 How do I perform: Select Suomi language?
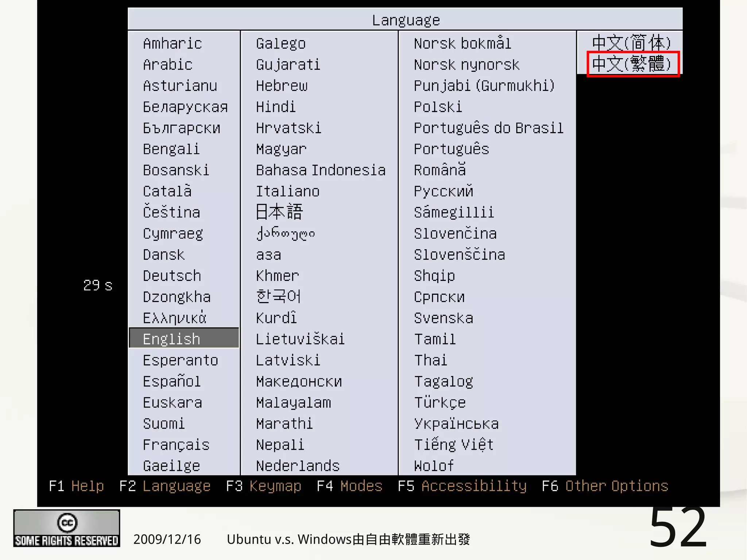click(164, 424)
